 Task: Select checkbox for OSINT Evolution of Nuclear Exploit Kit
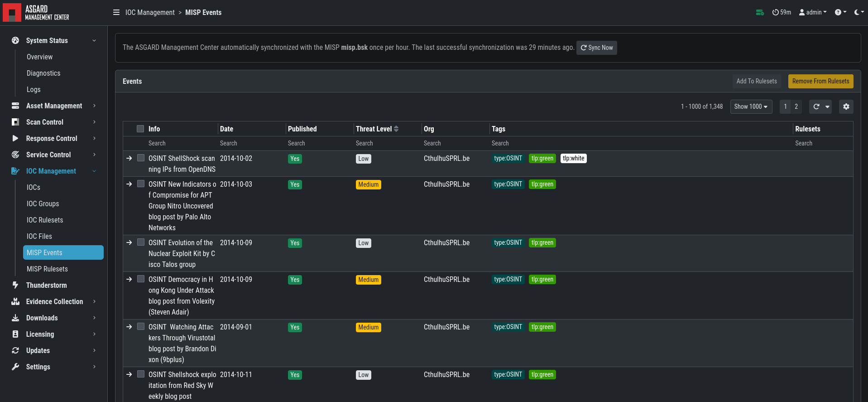(x=141, y=242)
